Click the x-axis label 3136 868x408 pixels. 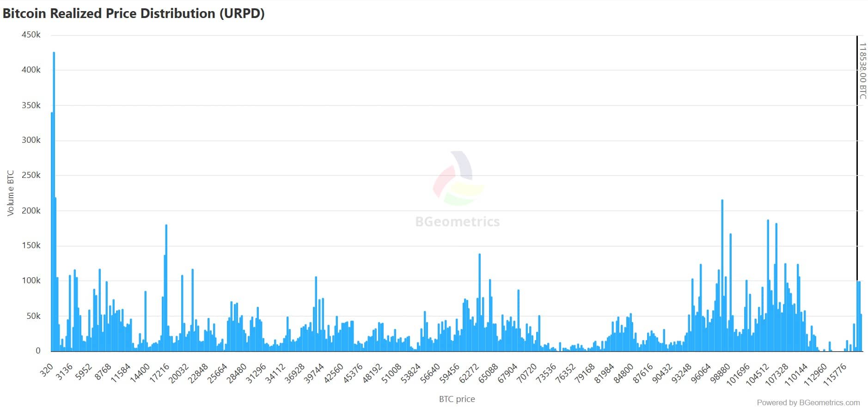pos(64,372)
